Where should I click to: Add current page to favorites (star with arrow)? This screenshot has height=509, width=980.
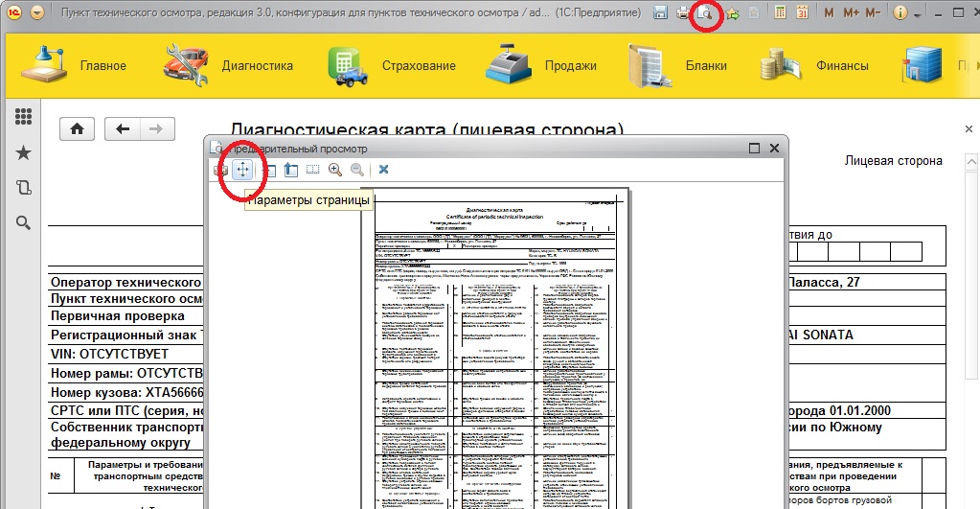click(733, 13)
